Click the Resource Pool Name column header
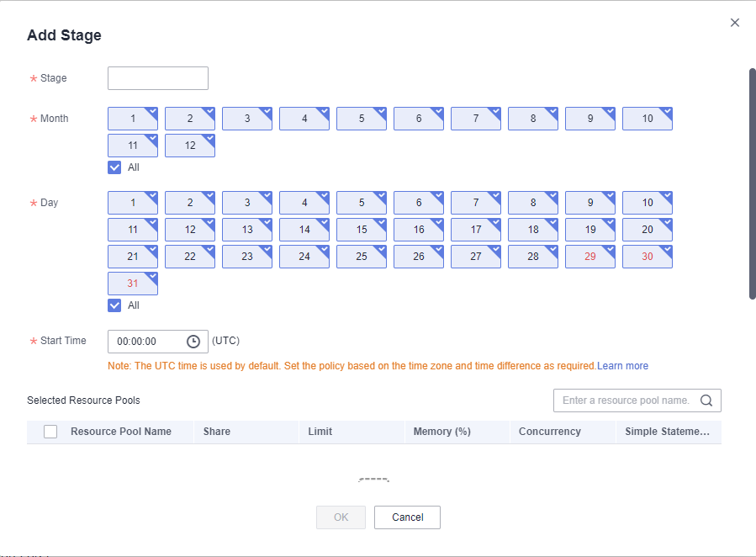The width and height of the screenshot is (756, 557). click(121, 432)
